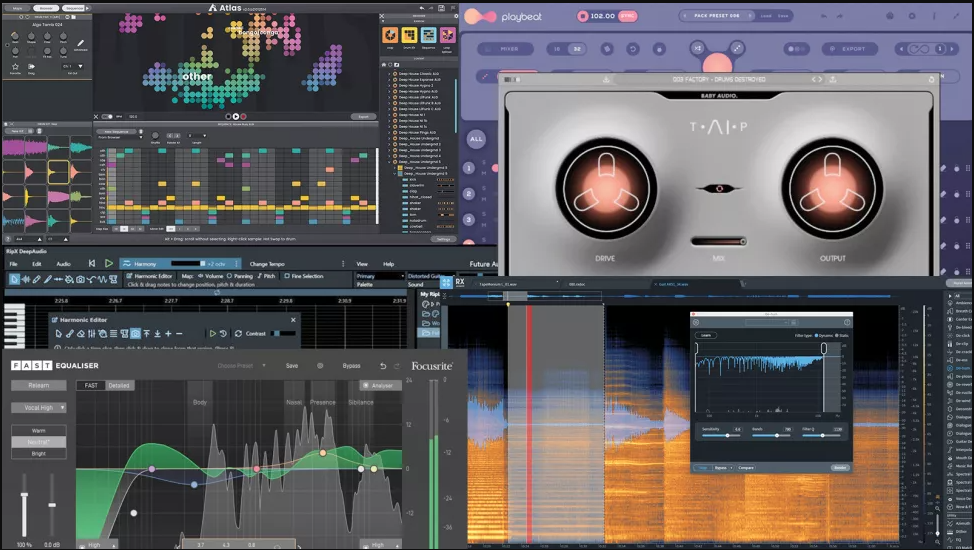Click the play button in RipX toolbar

(109, 264)
